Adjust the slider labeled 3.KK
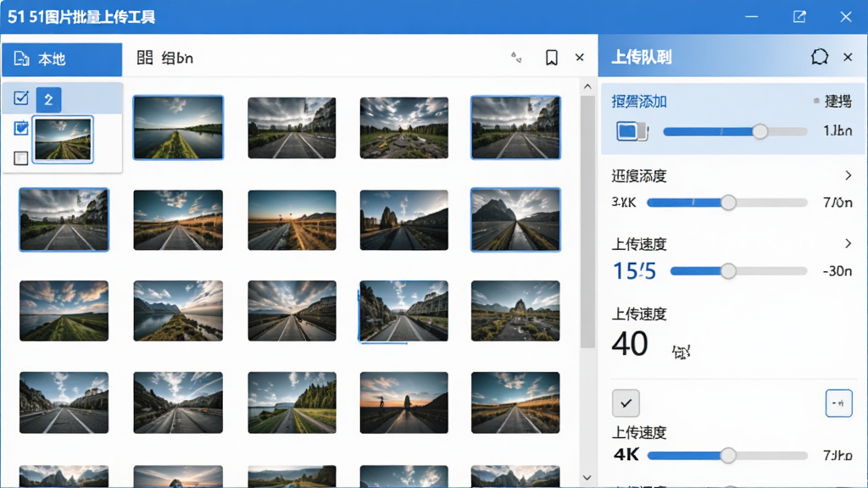Screen dimensions: 868x488 point(726,202)
